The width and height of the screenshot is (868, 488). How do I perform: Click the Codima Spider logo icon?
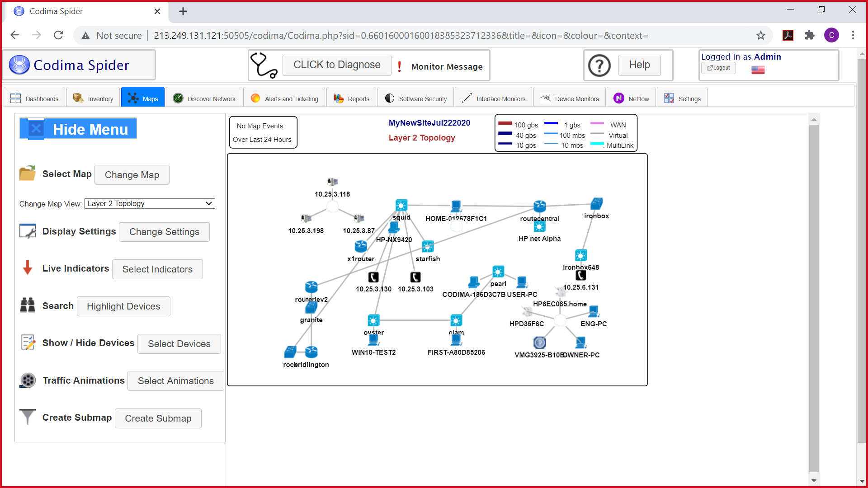click(x=19, y=65)
